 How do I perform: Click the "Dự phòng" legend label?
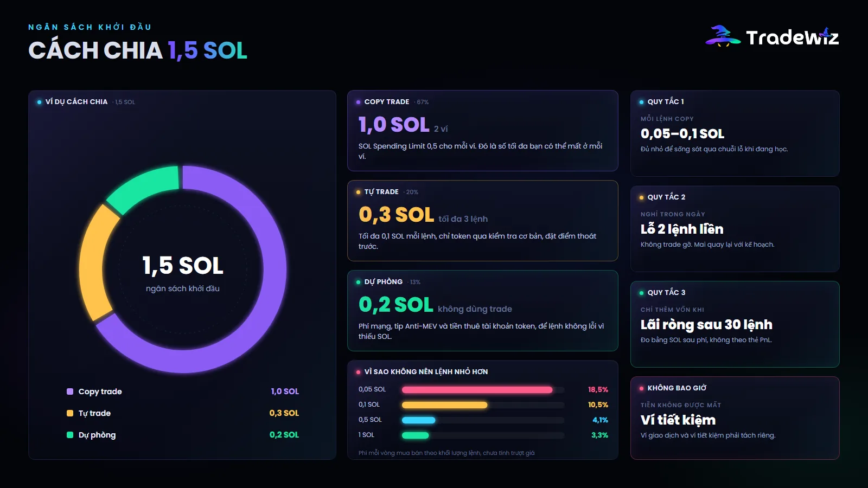97,435
